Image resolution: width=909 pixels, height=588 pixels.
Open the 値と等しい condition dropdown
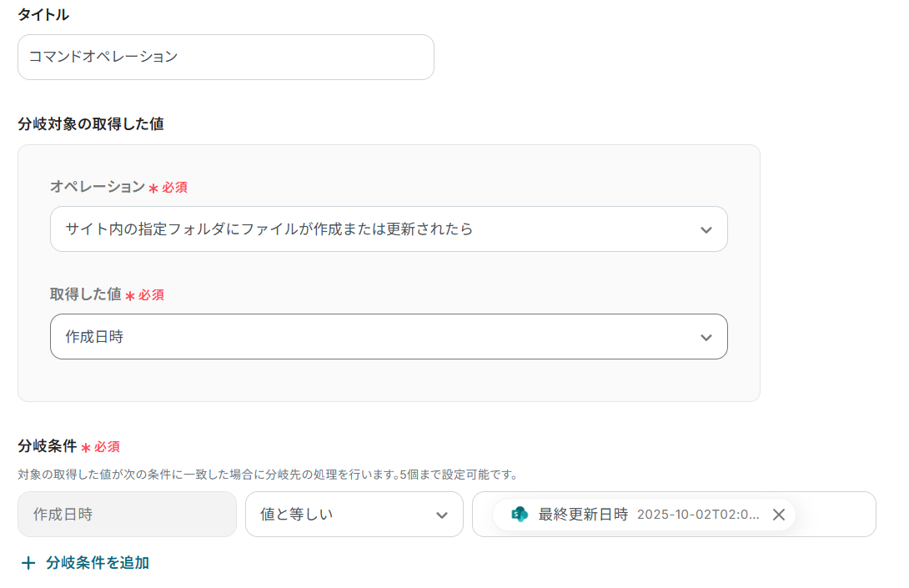click(x=354, y=515)
